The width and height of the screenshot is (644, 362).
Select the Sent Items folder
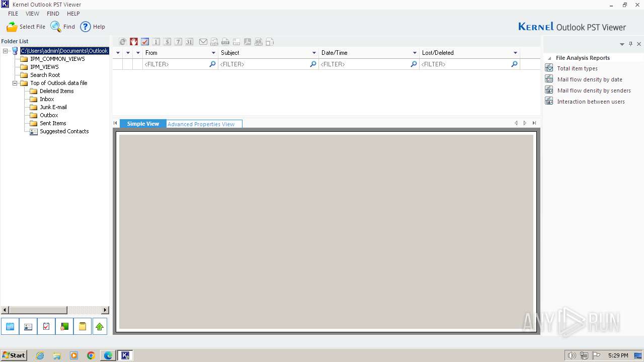point(53,123)
